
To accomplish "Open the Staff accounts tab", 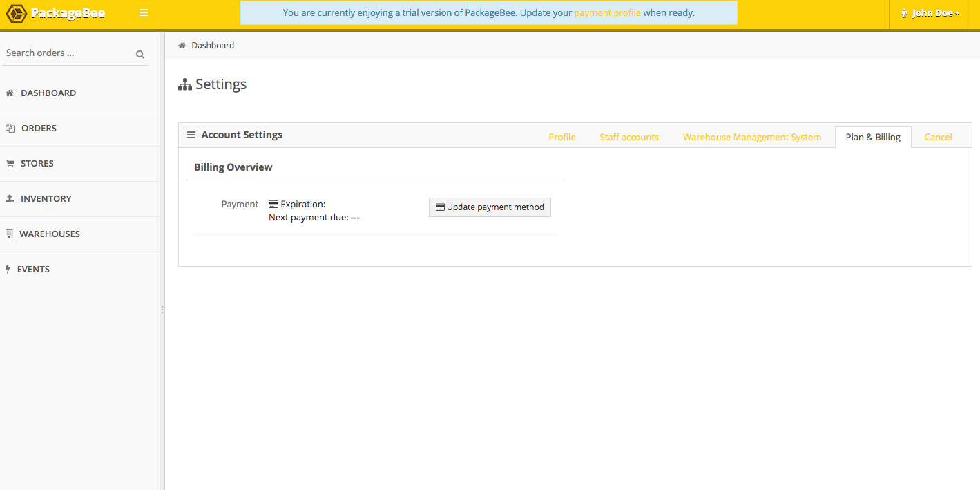I will pyautogui.click(x=629, y=137).
